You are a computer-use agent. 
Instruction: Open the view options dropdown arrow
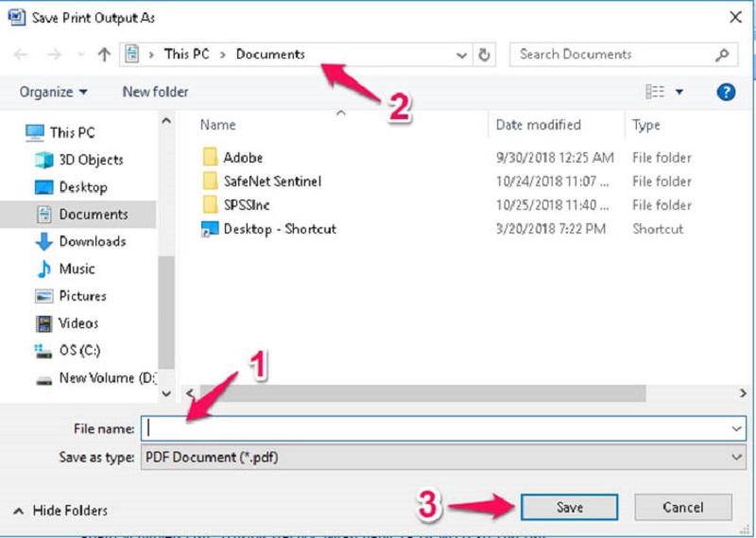click(679, 92)
